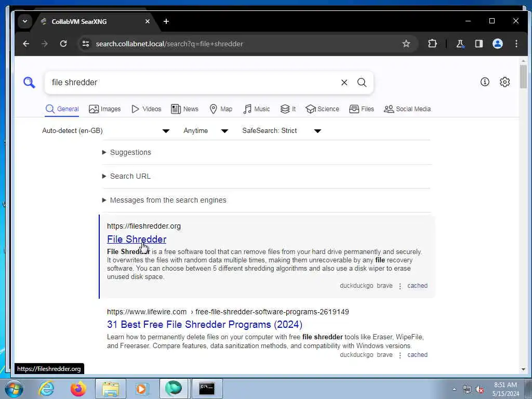Show hidden system tray icons
The height and width of the screenshot is (399, 532).
click(454, 390)
